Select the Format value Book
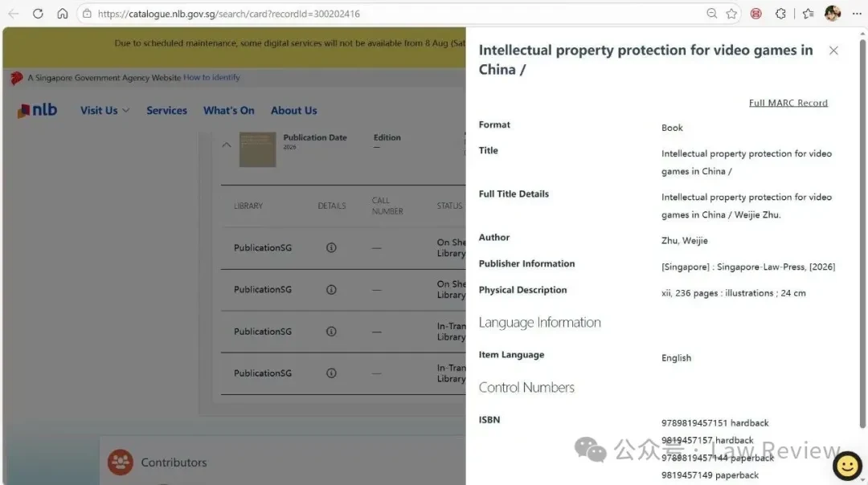Image resolution: width=868 pixels, height=485 pixels. [672, 128]
